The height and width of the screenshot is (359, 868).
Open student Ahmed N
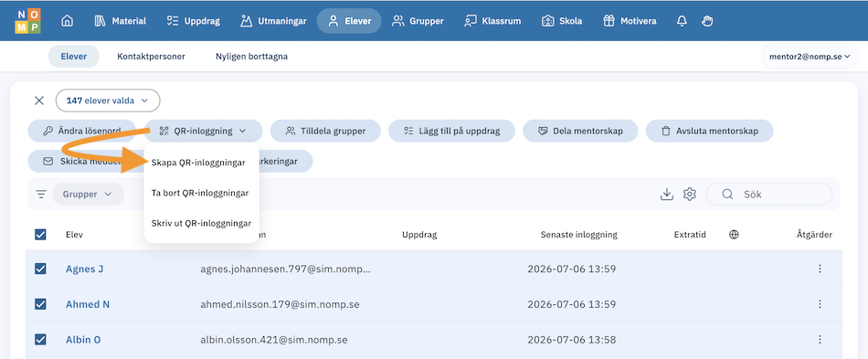coord(88,304)
